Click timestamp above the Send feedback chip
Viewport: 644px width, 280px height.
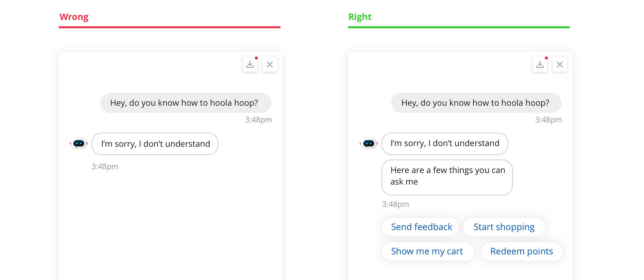tap(395, 204)
